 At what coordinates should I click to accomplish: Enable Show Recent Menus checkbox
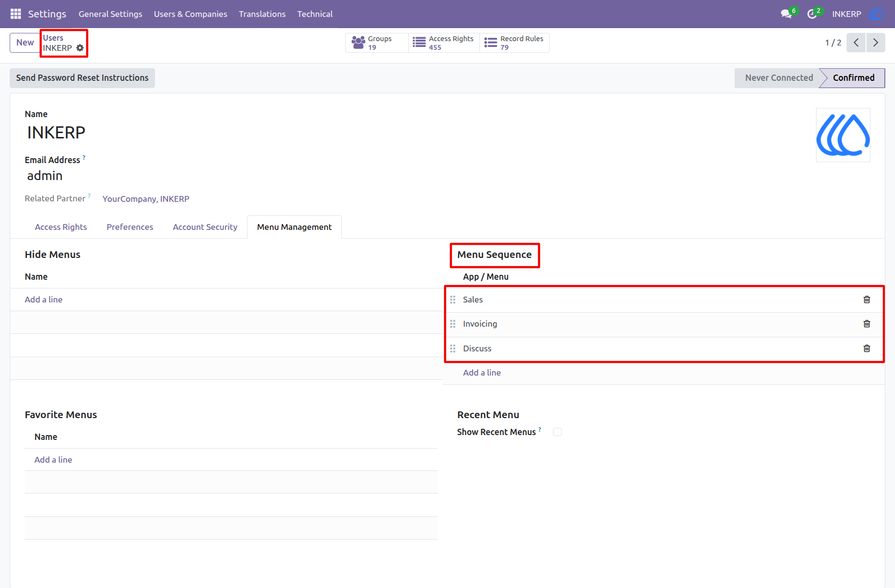[x=557, y=432]
